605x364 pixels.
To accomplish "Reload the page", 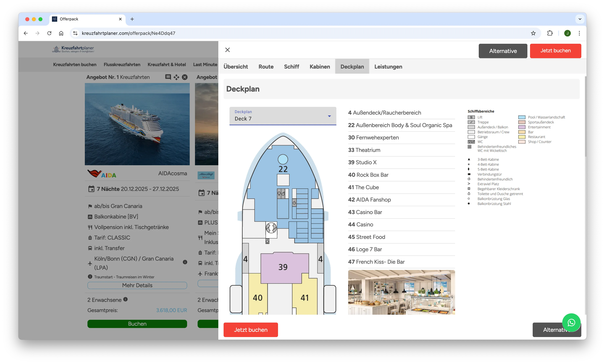I will click(49, 33).
